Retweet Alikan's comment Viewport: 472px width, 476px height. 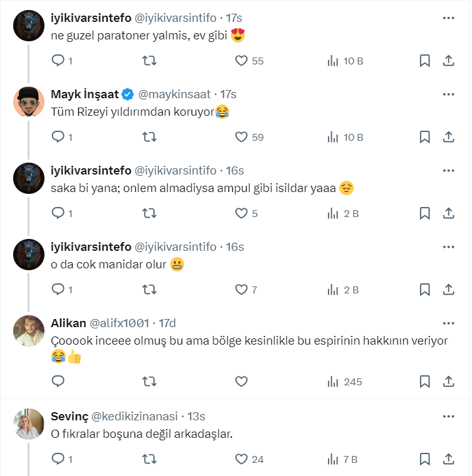point(150,382)
